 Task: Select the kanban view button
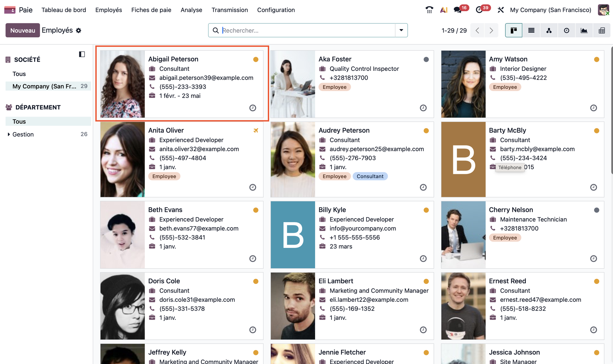(x=514, y=30)
